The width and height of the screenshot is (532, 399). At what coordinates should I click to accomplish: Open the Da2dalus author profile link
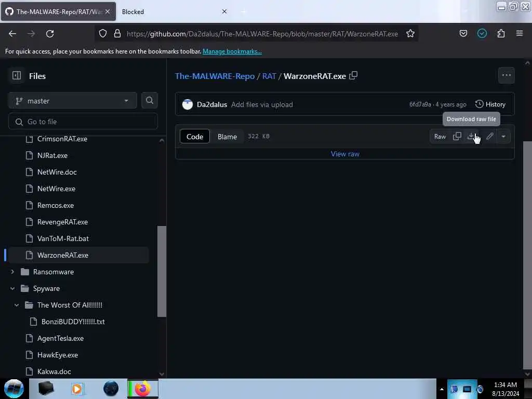point(212,104)
